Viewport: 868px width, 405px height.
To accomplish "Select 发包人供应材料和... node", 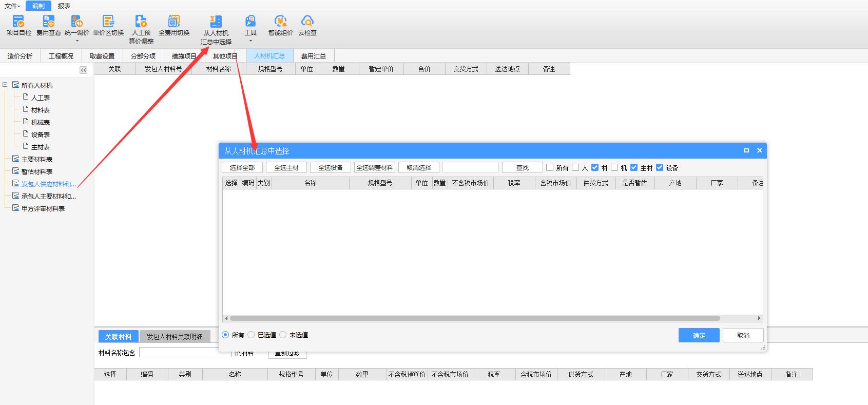I will (x=48, y=184).
